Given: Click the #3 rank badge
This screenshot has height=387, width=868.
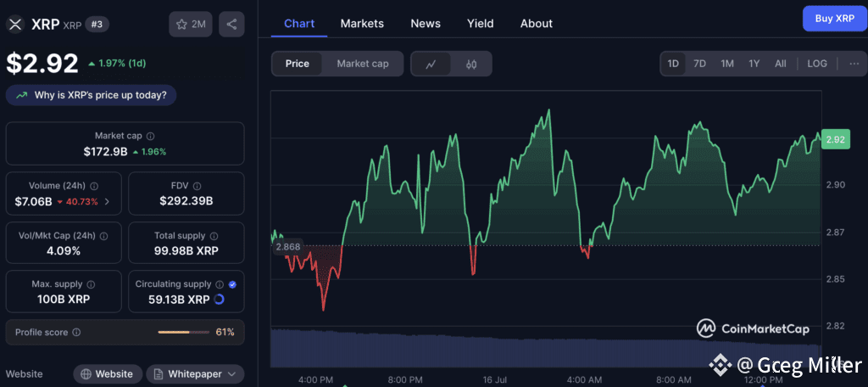Looking at the screenshot, I should (x=97, y=25).
